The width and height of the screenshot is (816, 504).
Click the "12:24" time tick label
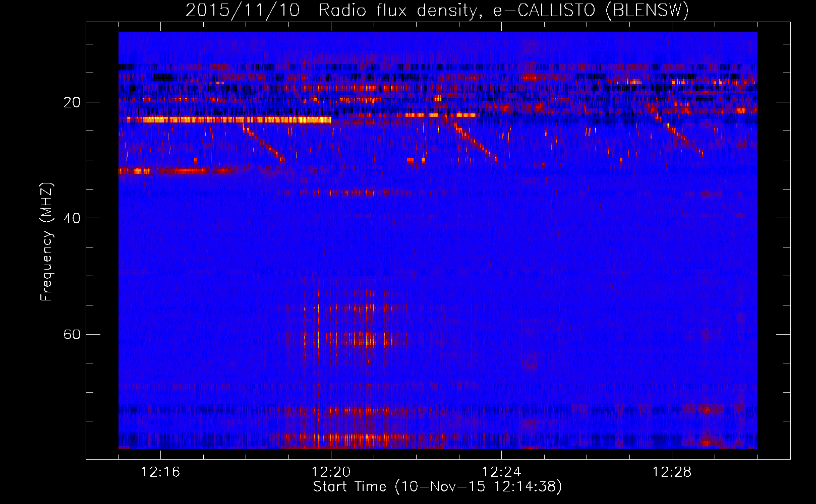(x=501, y=472)
